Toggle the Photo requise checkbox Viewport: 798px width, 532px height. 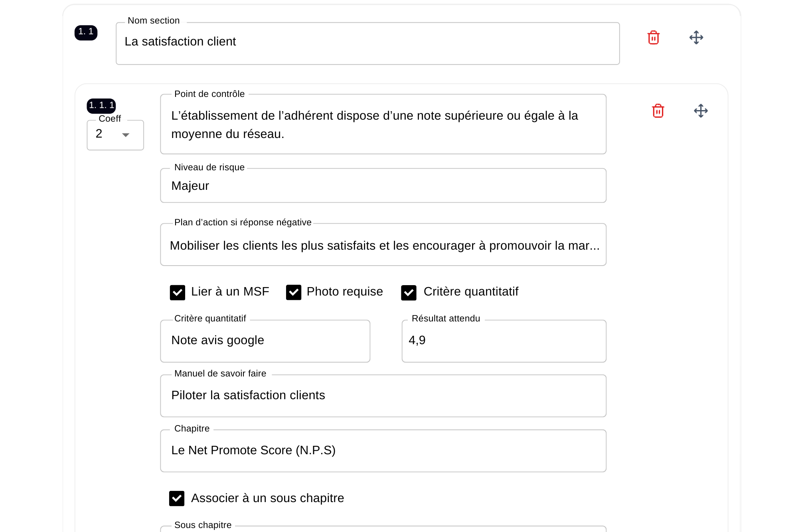click(294, 292)
